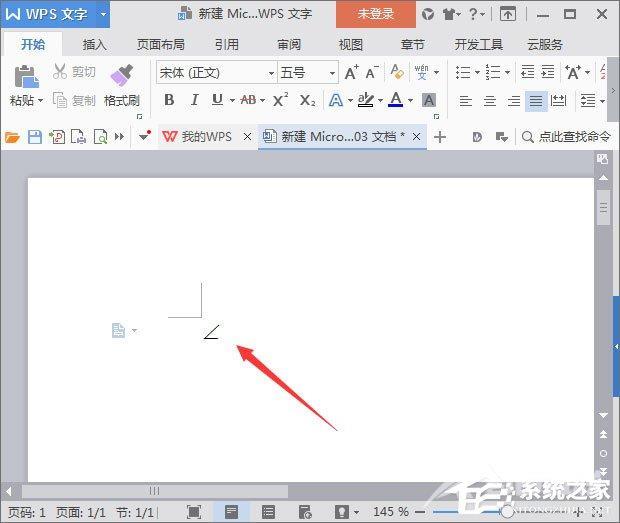Click the fit page icon in the status bar corner

(x=597, y=512)
